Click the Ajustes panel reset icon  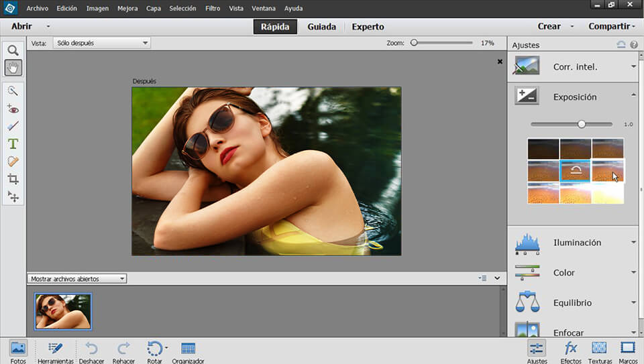coord(621,44)
